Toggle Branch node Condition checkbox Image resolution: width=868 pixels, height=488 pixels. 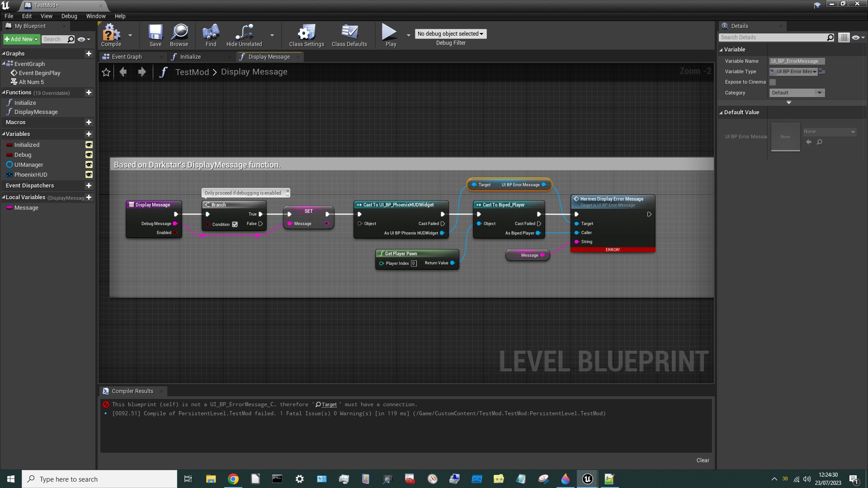pyautogui.click(x=235, y=225)
